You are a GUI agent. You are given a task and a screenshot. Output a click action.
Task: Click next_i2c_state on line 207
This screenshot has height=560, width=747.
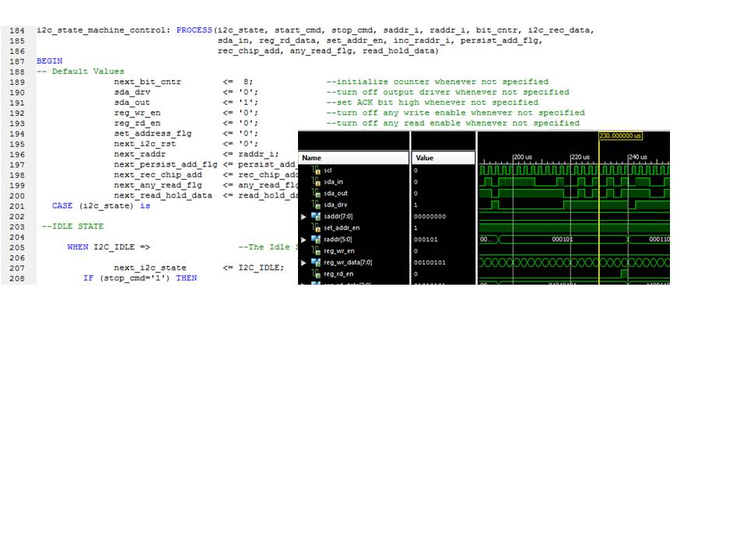pyautogui.click(x=150, y=268)
